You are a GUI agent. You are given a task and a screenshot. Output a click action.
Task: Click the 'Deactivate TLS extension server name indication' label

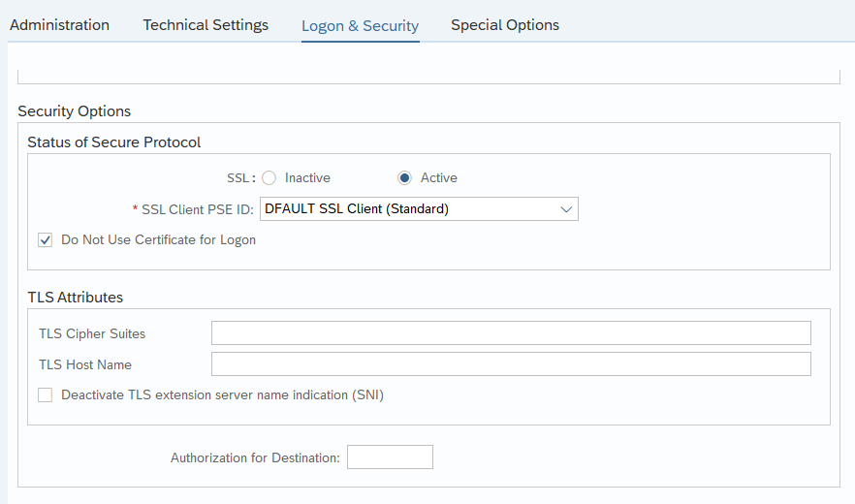[223, 394]
